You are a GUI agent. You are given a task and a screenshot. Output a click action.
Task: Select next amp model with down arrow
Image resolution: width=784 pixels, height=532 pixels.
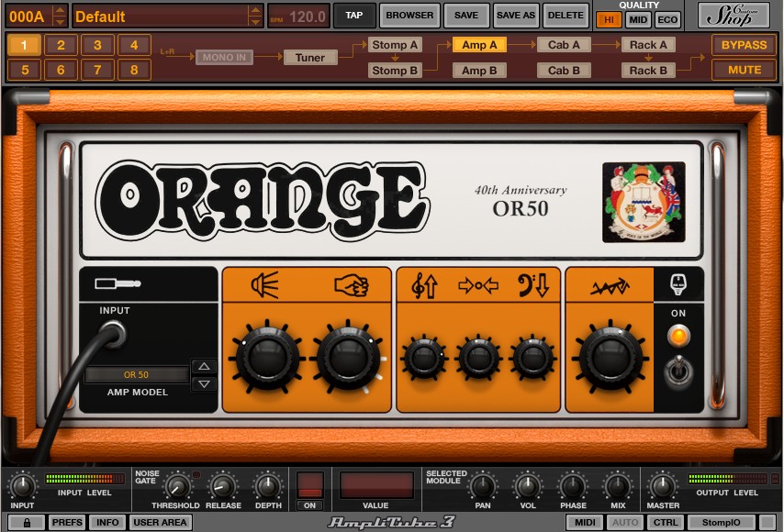pyautogui.click(x=205, y=384)
